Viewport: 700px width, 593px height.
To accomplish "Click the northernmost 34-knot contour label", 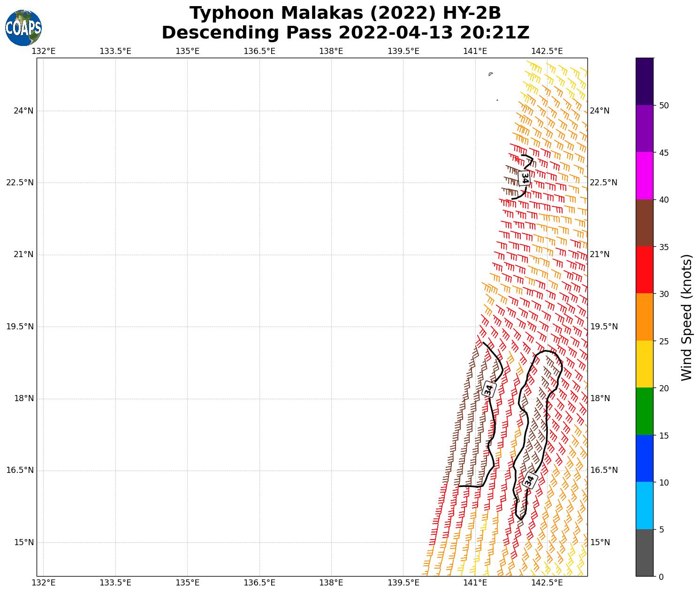I will coord(525,178).
